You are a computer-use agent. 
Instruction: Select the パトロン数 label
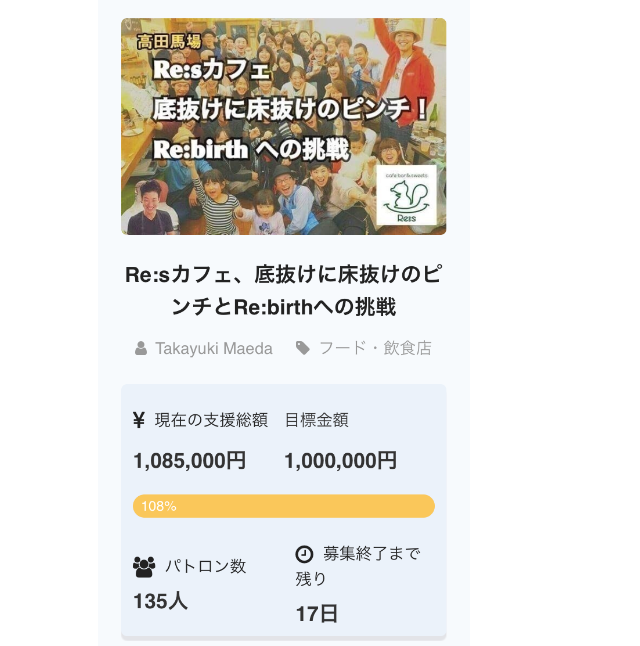coord(206,566)
